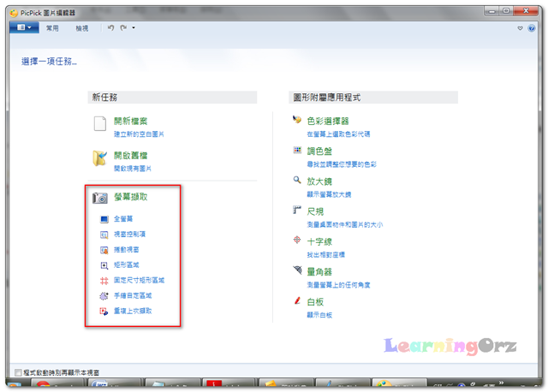Select the full screen capture icon
This screenshot has width=548, height=392.
tap(104, 219)
